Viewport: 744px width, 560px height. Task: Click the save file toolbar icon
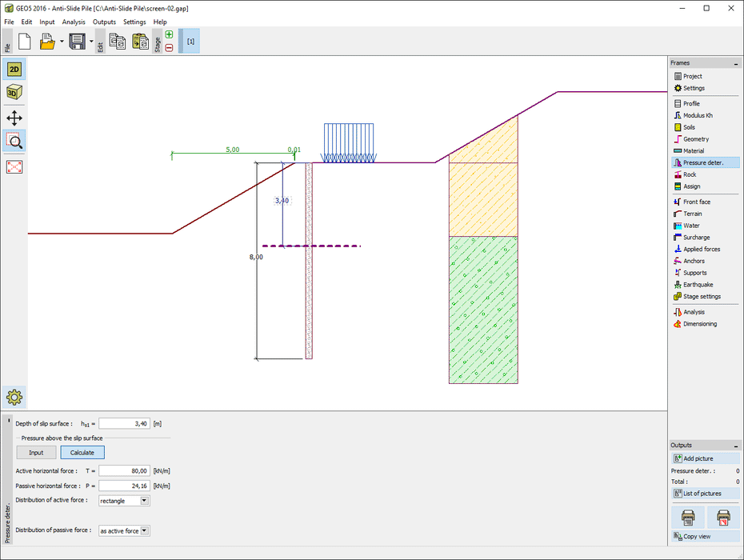pos(77,42)
